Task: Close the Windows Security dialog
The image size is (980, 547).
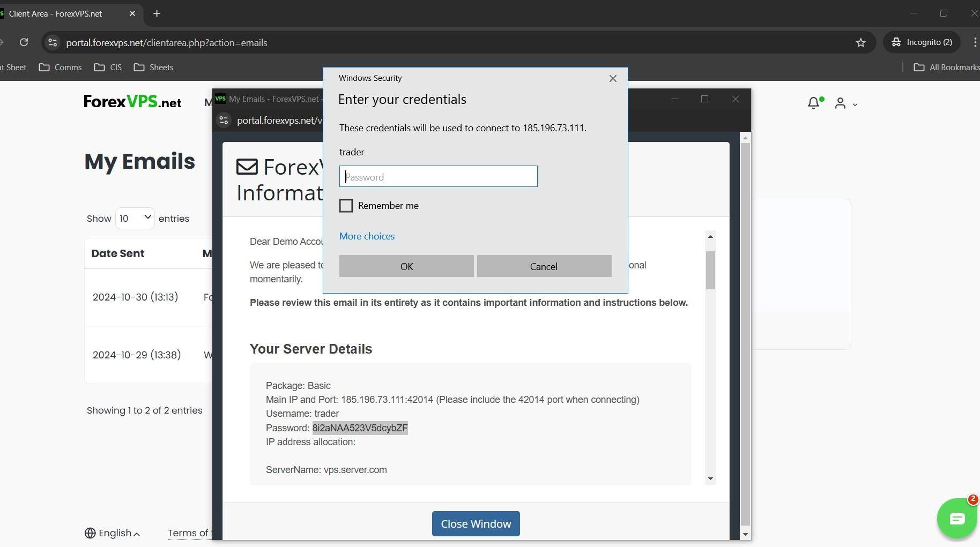Action: [x=613, y=78]
